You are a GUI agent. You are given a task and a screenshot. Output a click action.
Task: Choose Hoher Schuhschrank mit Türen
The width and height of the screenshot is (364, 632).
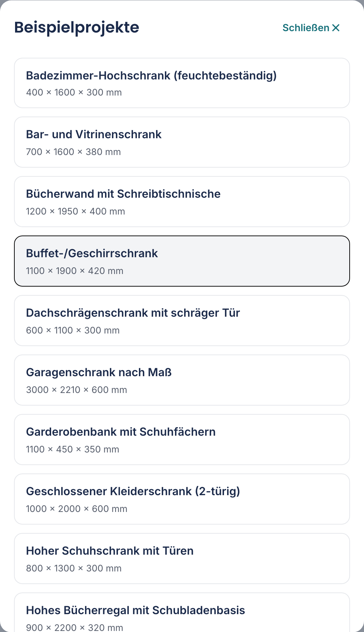(x=182, y=559)
